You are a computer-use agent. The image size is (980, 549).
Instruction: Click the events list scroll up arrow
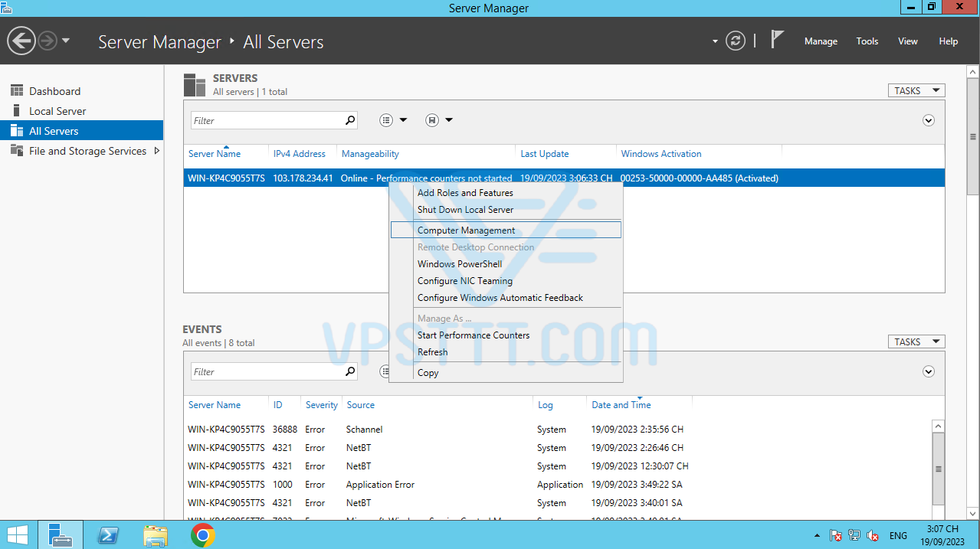[938, 426]
